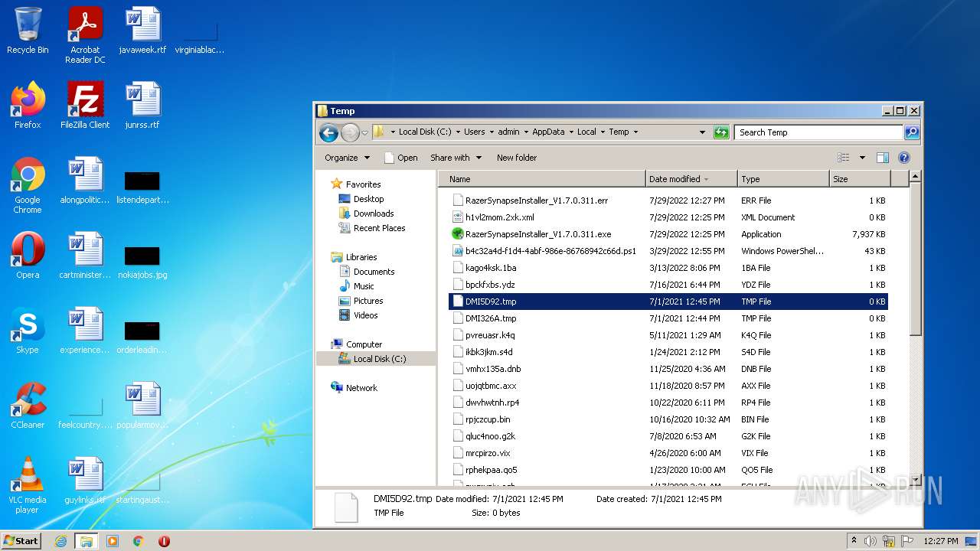The width and height of the screenshot is (980, 551).
Task: Open the Opera desktop shortcut
Action: click(x=28, y=256)
